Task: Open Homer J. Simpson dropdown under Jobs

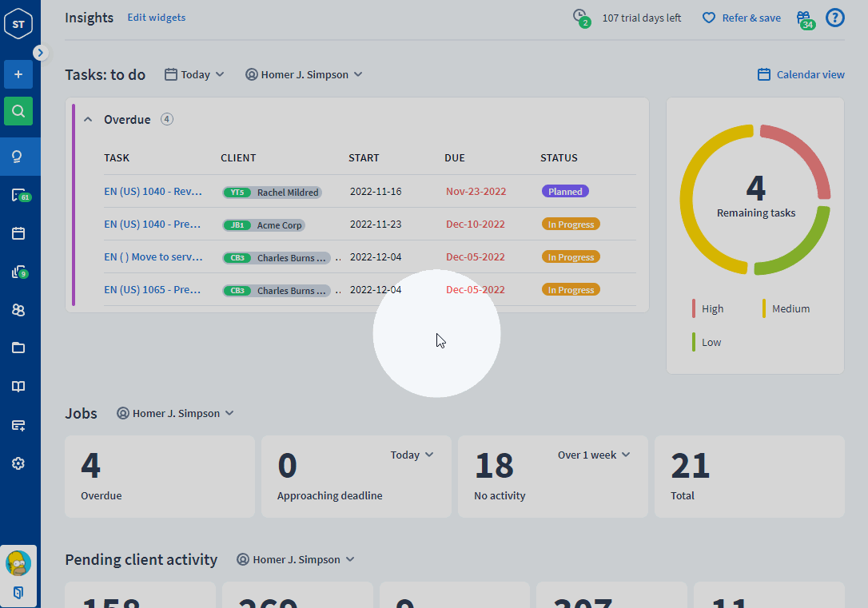Action: tap(175, 414)
